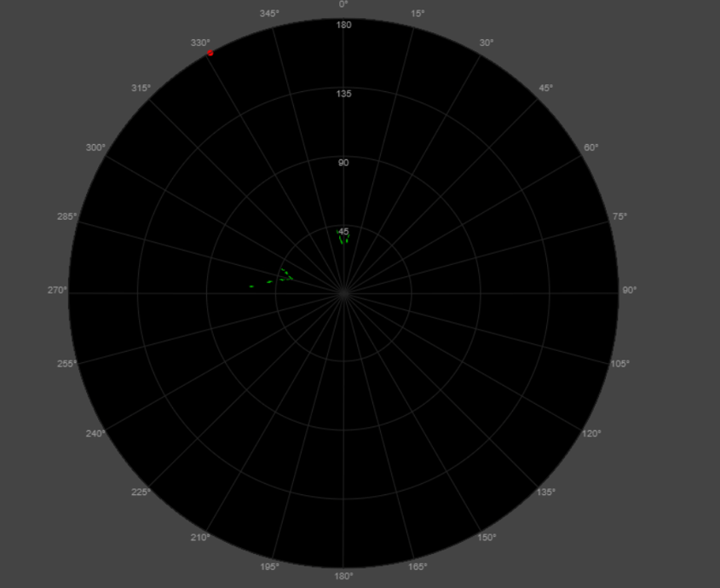Pick the 240° angle label

tap(95, 433)
